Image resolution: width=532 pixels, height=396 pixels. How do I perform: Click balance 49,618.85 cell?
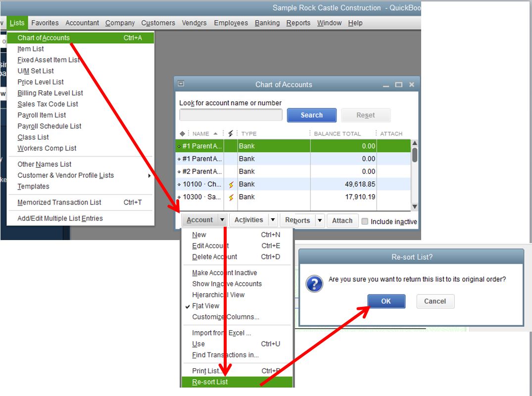click(360, 184)
